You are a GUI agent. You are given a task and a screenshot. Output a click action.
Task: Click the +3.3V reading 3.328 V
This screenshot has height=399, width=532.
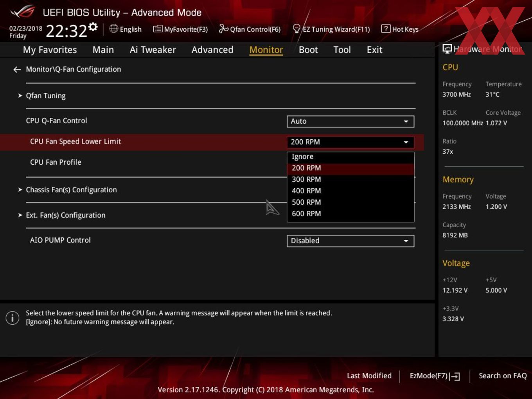pyautogui.click(x=453, y=319)
